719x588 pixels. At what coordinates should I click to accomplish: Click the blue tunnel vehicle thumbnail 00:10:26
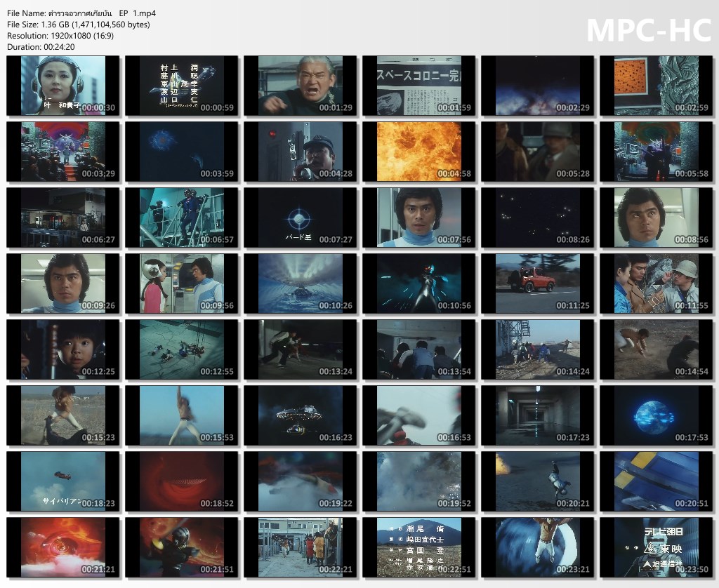click(x=301, y=283)
